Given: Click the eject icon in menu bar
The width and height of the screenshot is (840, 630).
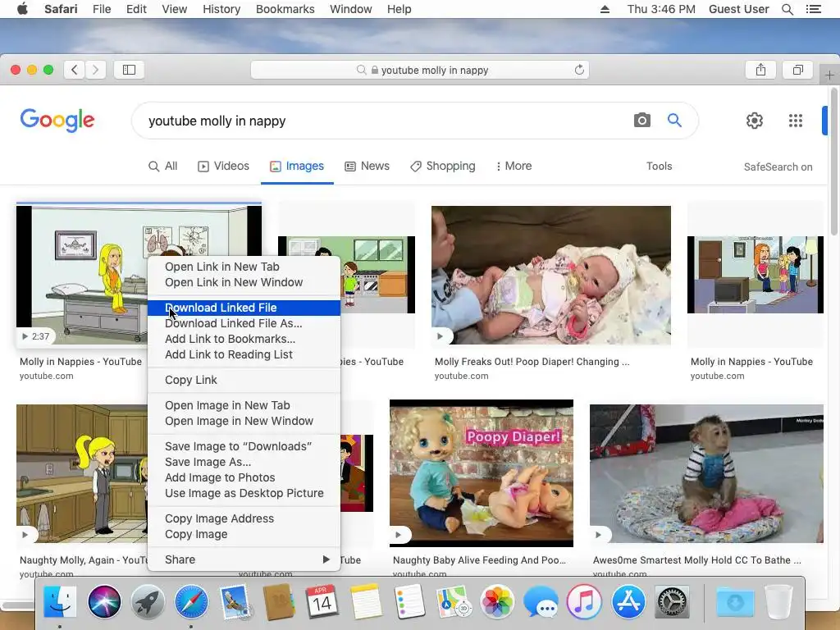Looking at the screenshot, I should pos(605,9).
